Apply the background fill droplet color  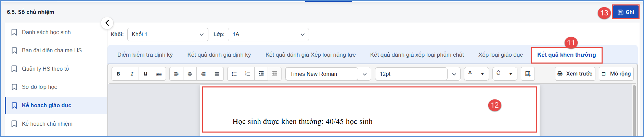[498, 73]
